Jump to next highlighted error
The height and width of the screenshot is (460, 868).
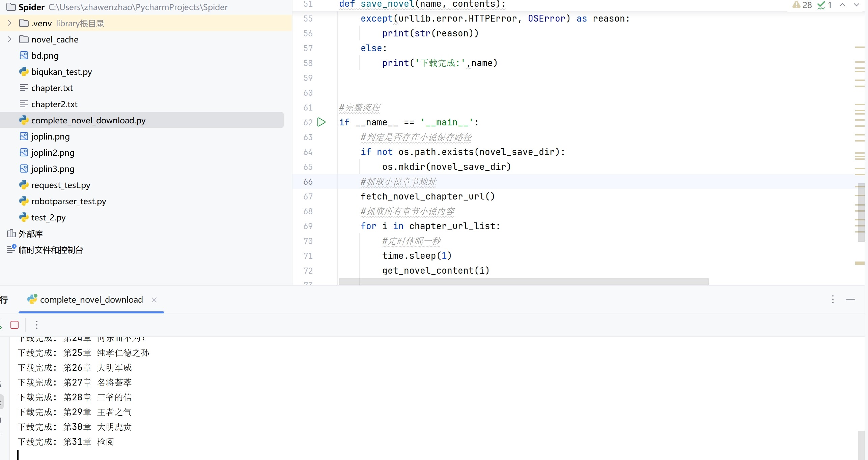[857, 5]
